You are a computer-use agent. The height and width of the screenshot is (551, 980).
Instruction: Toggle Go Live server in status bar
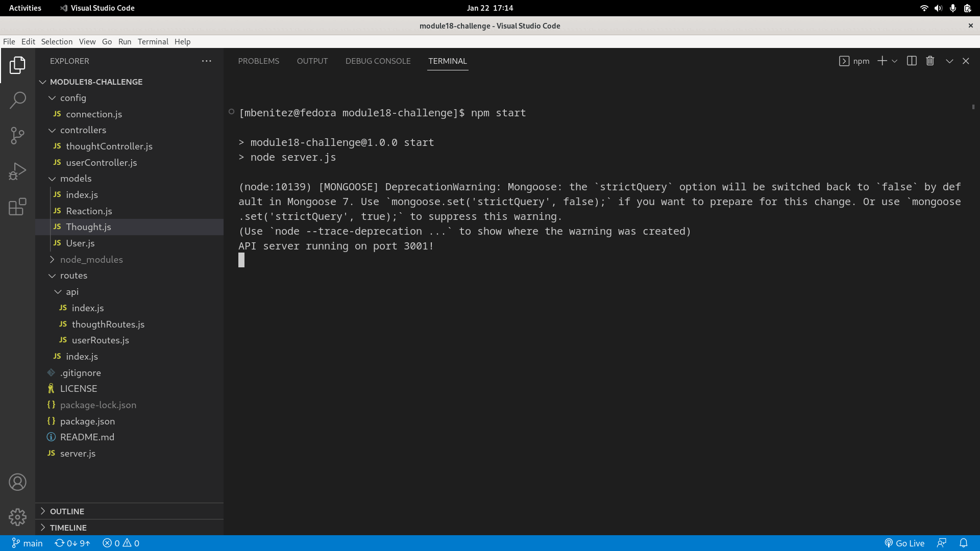904,543
